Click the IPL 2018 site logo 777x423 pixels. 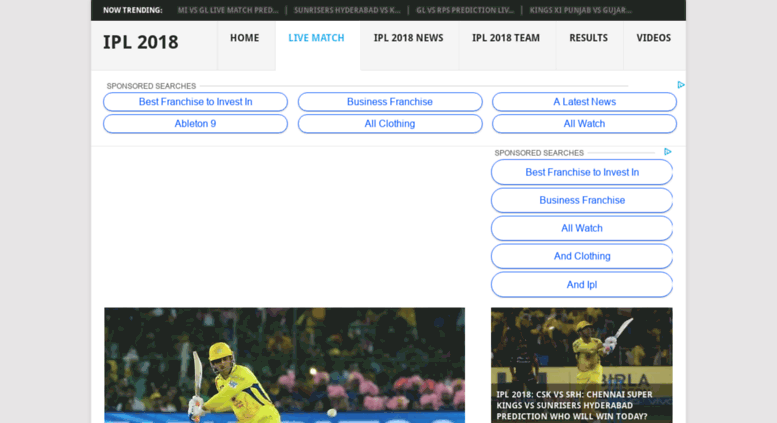tap(140, 42)
